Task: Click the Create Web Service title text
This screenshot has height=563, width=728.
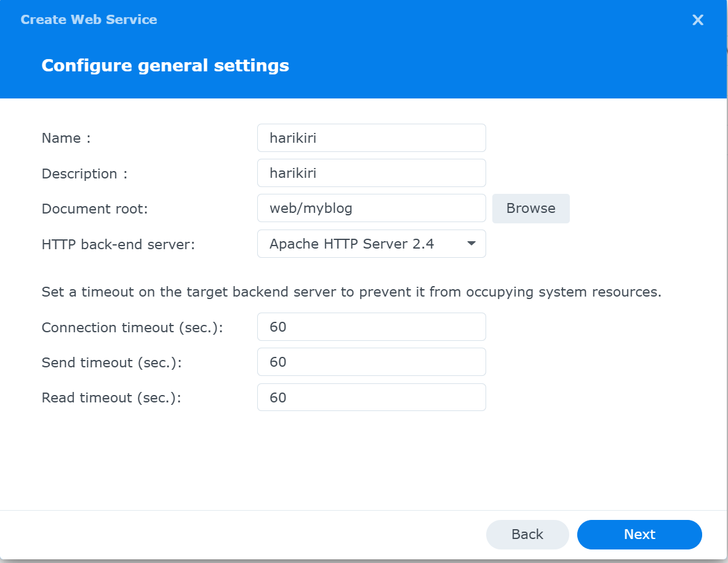Action: [89, 20]
